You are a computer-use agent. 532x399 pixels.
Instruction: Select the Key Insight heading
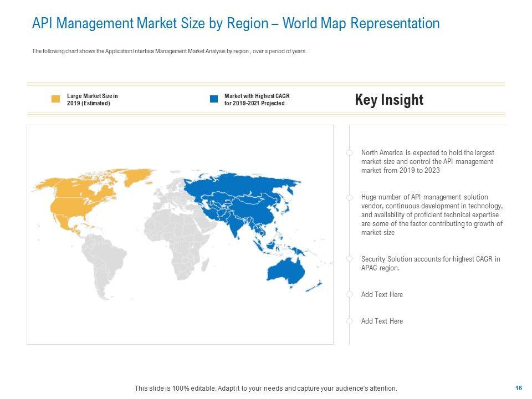(389, 100)
